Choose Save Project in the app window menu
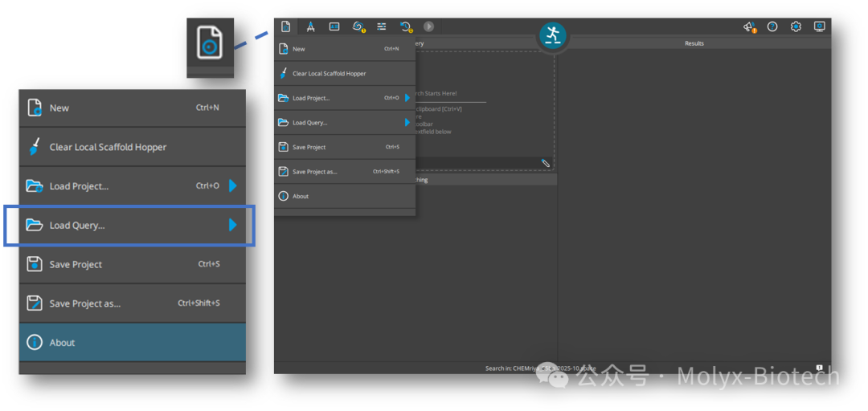This screenshot has width=868, height=411. (345, 147)
